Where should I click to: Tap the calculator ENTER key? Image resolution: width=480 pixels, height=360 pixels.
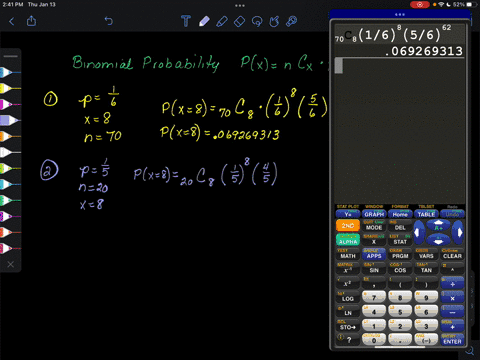(x=452, y=340)
